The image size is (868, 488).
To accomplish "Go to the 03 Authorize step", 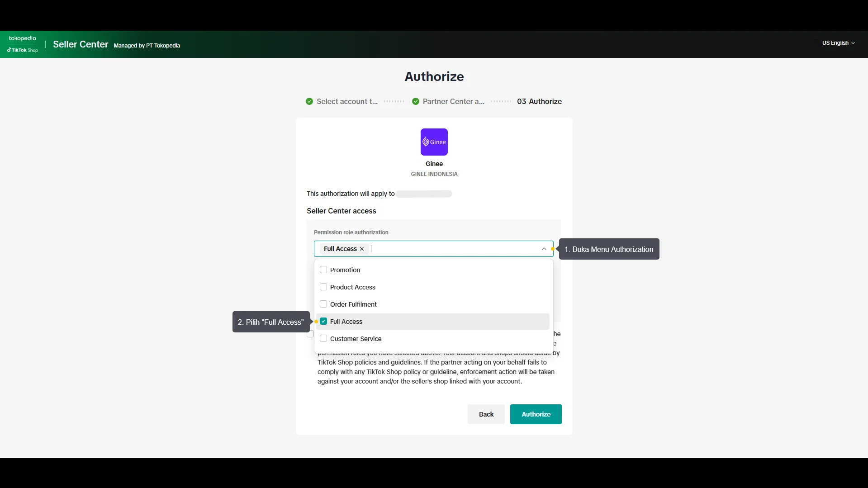I will pos(539,101).
